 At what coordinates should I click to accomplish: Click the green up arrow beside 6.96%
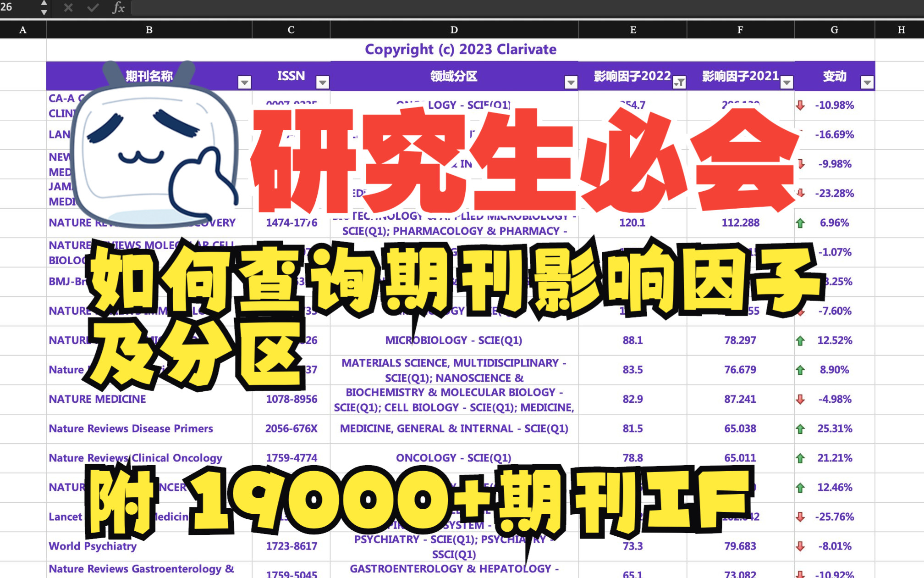pyautogui.click(x=800, y=223)
